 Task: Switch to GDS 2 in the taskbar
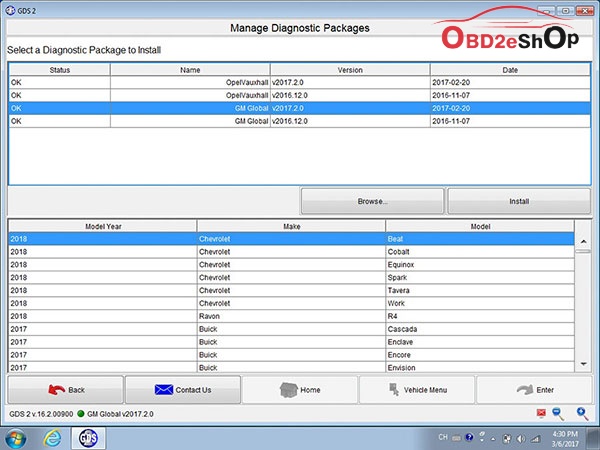coord(88,439)
